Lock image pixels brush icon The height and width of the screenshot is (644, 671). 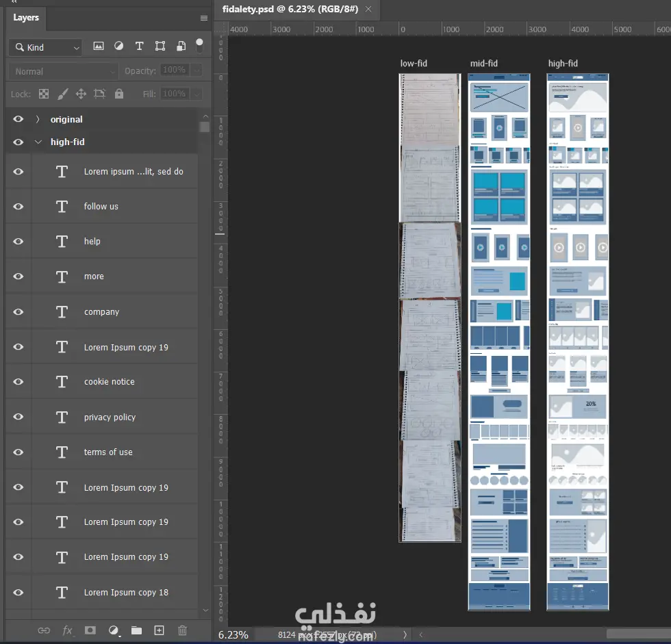[62, 94]
